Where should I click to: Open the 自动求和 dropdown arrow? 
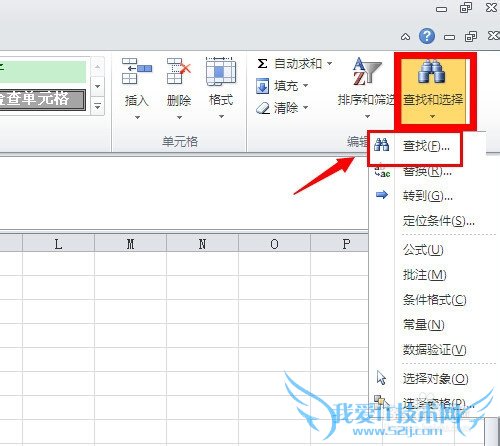coord(329,63)
